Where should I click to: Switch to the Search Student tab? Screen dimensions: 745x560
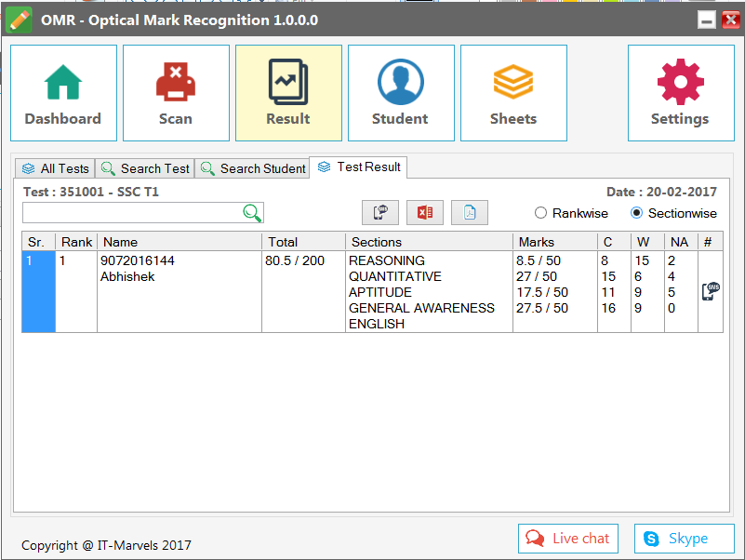point(252,168)
